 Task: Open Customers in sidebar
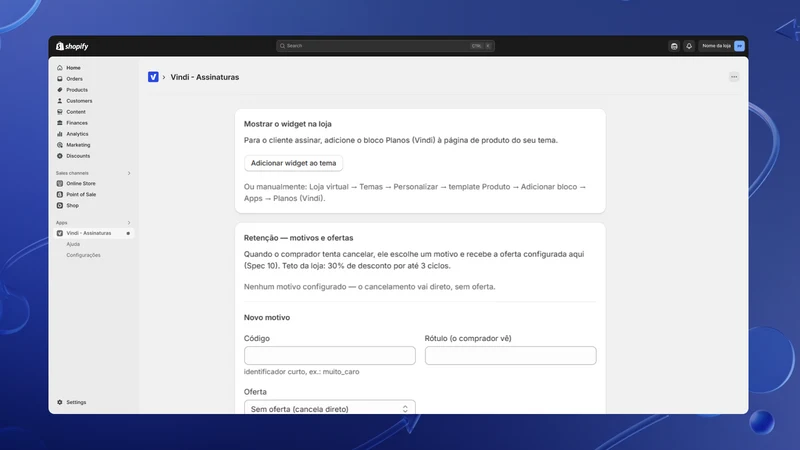coord(79,101)
